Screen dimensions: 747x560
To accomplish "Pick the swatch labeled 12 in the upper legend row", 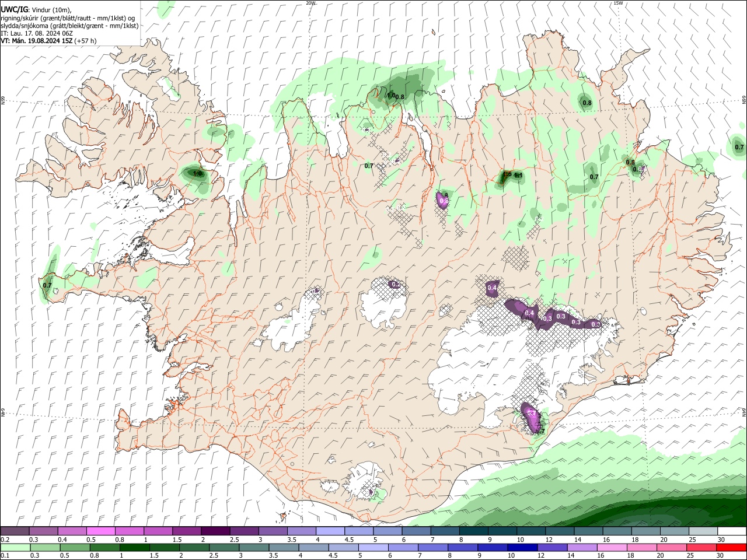I will 560,531.
